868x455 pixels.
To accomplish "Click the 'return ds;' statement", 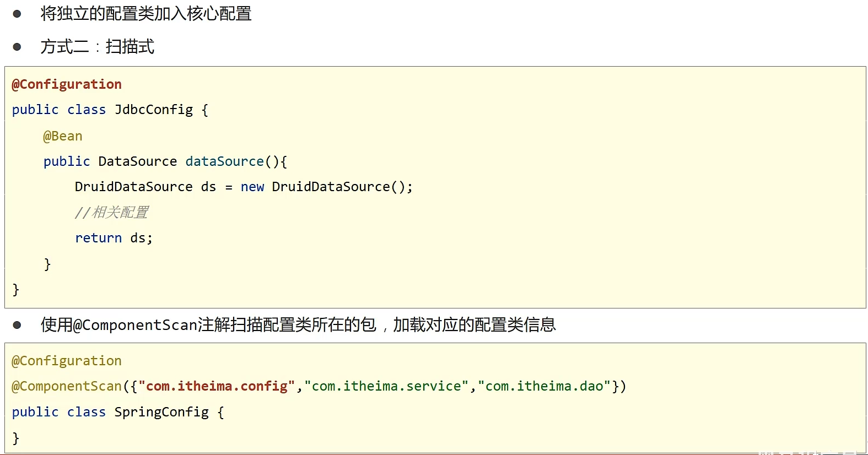I will 114,238.
